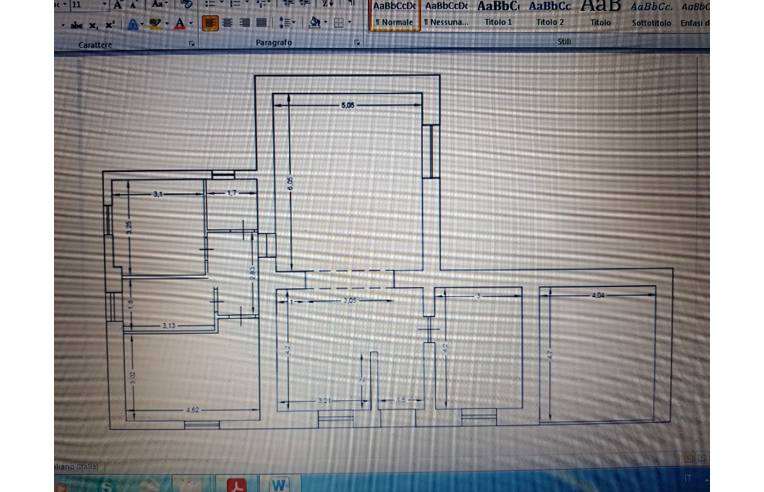Image resolution: width=764 pixels, height=492 pixels.
Task: Open the Carattere dialog launcher
Action: pos(191,45)
